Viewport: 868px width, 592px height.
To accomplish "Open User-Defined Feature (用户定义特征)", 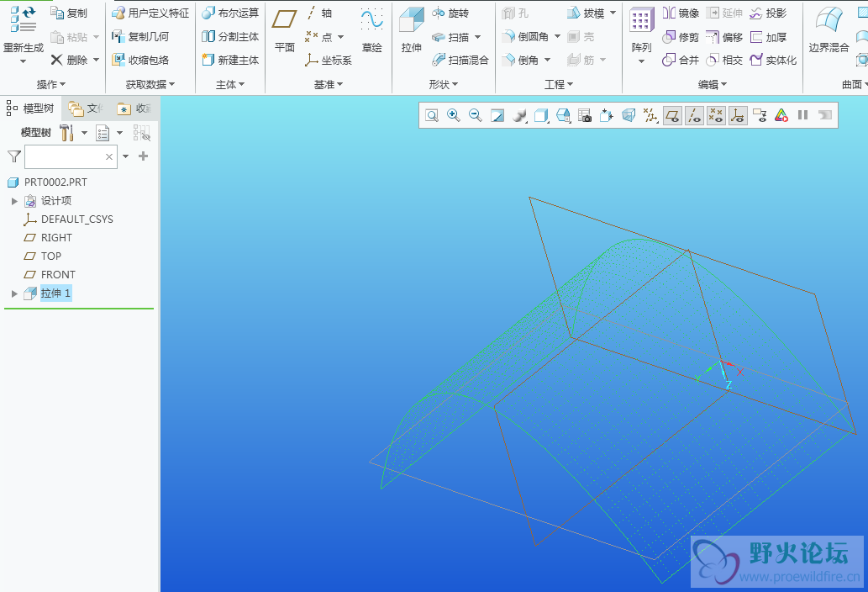I will coord(150,13).
